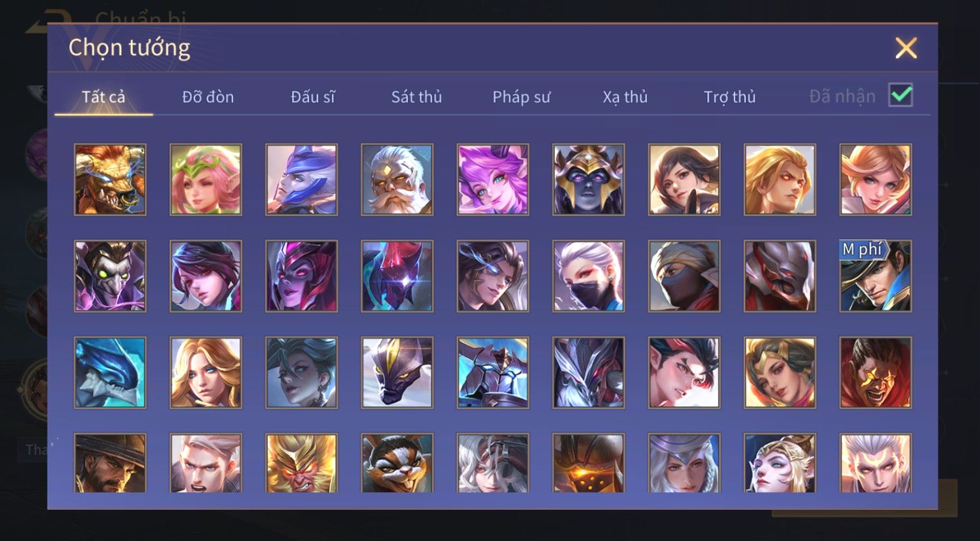Switch to the Đỡ đòn tab
This screenshot has height=541, width=980.
click(208, 97)
